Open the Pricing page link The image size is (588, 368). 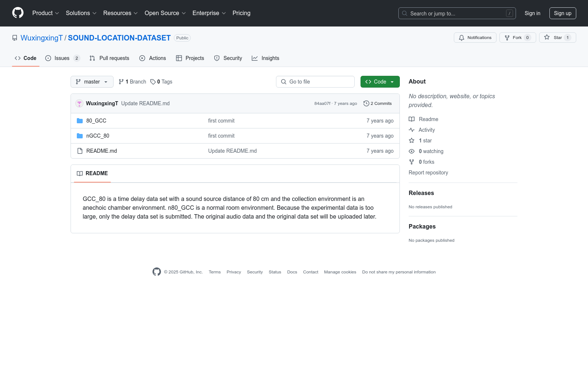(241, 13)
